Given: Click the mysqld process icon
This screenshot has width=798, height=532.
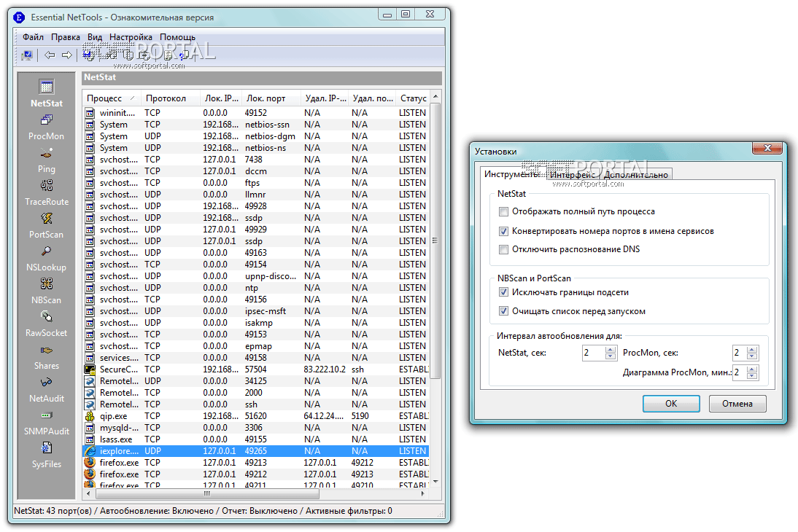Looking at the screenshot, I should point(90,428).
